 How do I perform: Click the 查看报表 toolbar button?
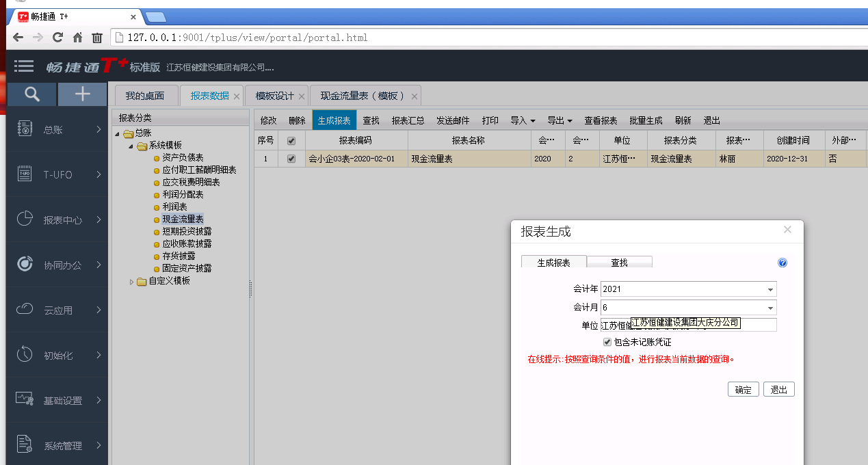(x=601, y=120)
